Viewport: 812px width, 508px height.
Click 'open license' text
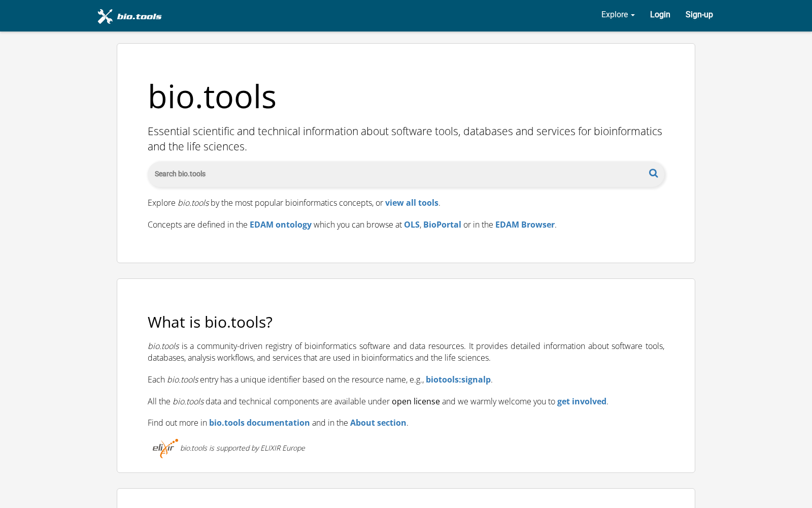tap(416, 401)
